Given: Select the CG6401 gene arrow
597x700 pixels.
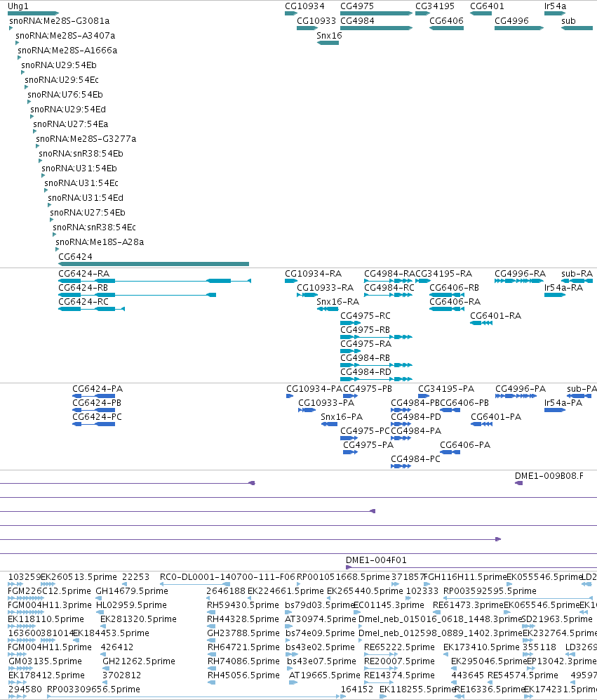Looking at the screenshot, I should [x=481, y=13].
